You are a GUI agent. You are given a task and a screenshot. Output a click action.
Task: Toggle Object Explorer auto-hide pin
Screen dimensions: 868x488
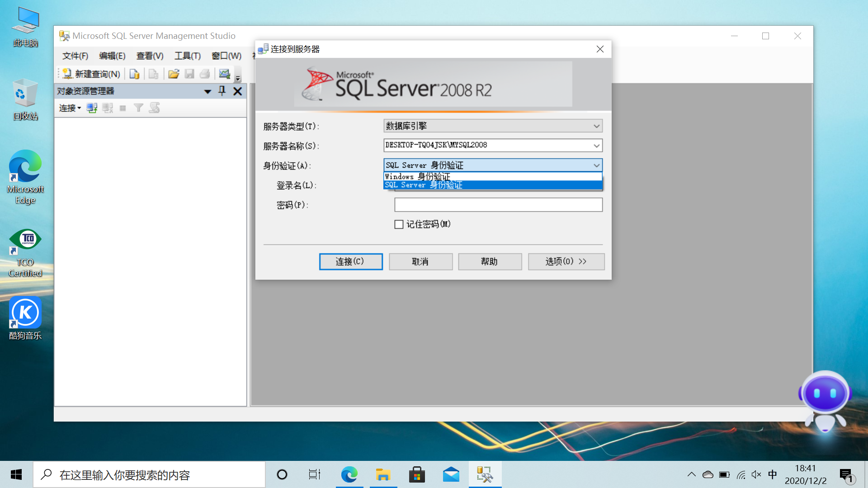tap(222, 91)
